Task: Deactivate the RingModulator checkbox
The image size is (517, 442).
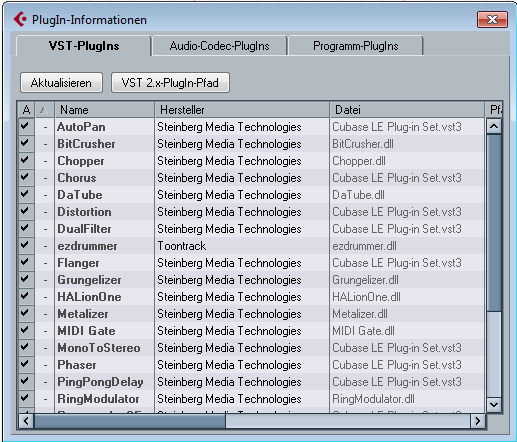Action: (25, 398)
